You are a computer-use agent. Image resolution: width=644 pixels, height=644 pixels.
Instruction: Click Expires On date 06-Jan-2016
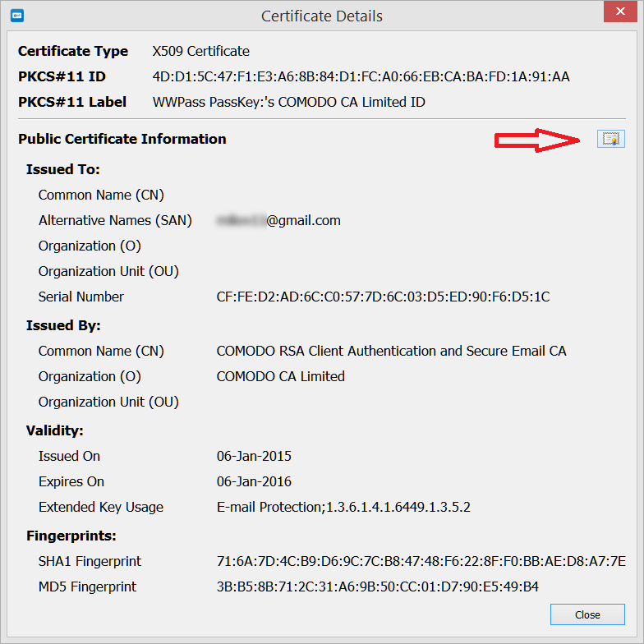[x=254, y=481]
